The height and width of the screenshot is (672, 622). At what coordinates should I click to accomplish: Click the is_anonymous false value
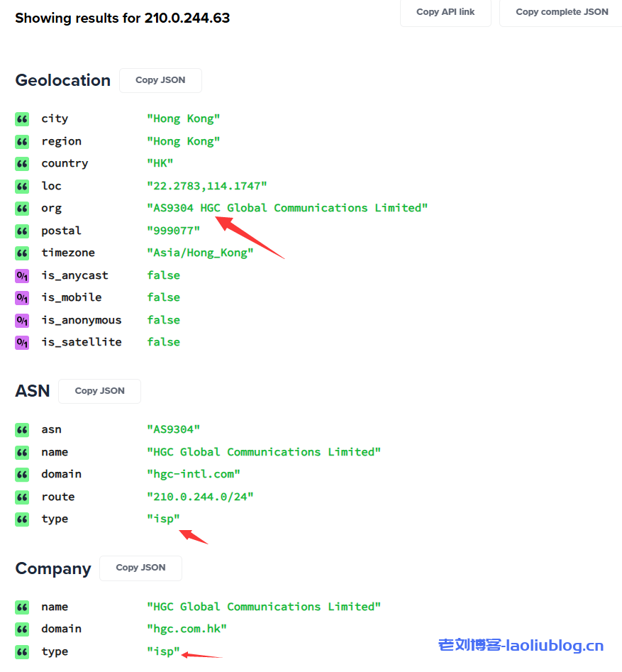(163, 320)
